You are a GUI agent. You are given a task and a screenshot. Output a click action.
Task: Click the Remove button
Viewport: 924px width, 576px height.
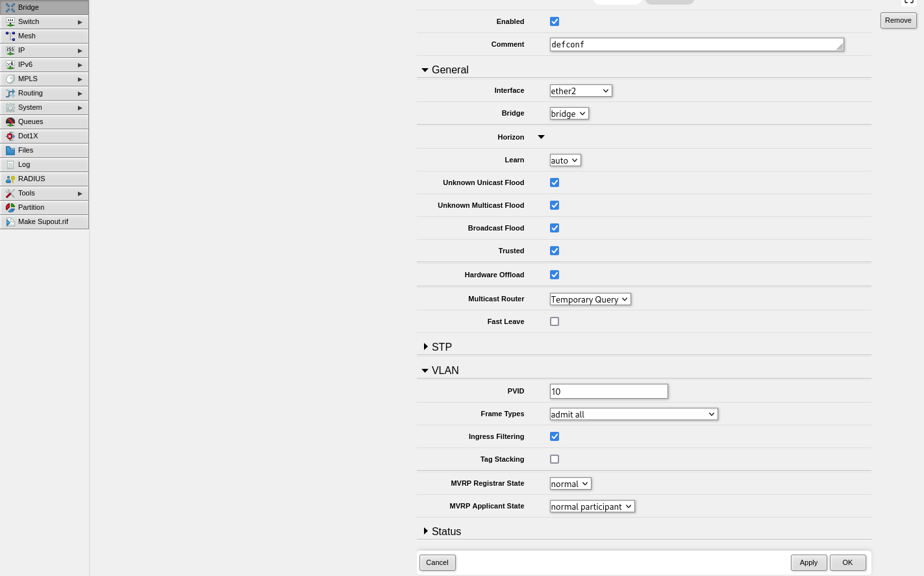(x=898, y=20)
